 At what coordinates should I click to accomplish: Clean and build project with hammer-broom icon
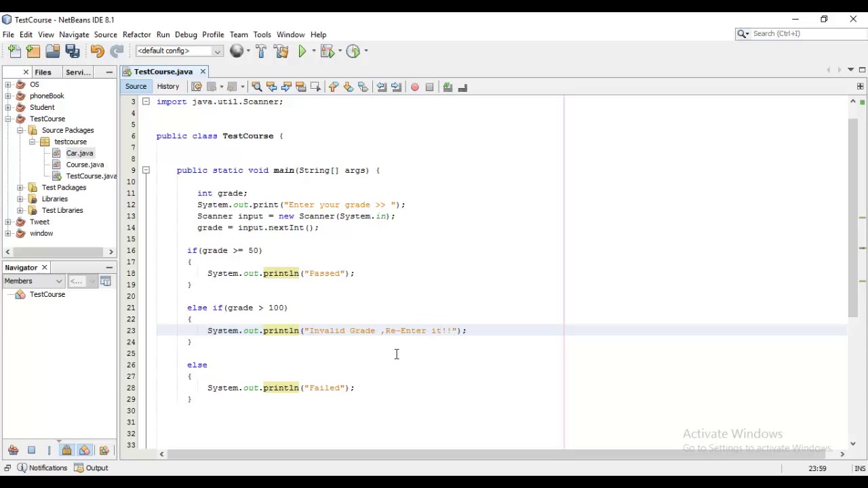[281, 51]
